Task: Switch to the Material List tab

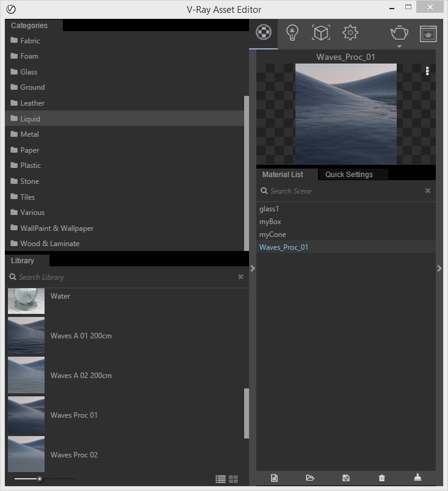Action: coord(287,175)
